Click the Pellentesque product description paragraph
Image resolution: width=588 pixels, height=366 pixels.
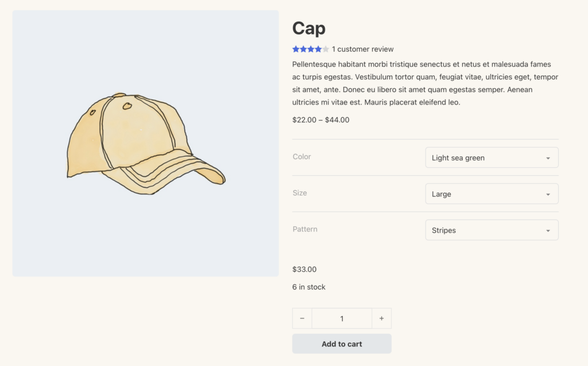click(425, 83)
